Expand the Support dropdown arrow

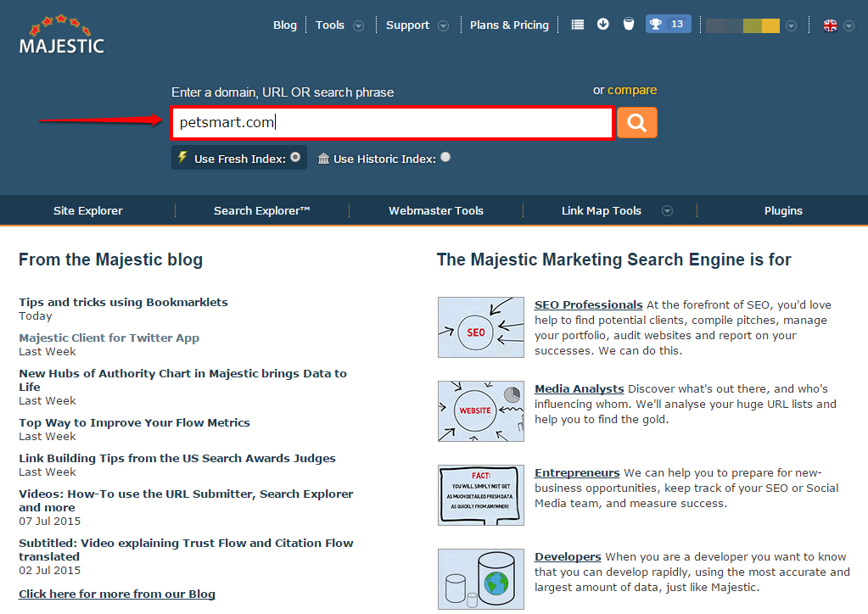coord(443,25)
